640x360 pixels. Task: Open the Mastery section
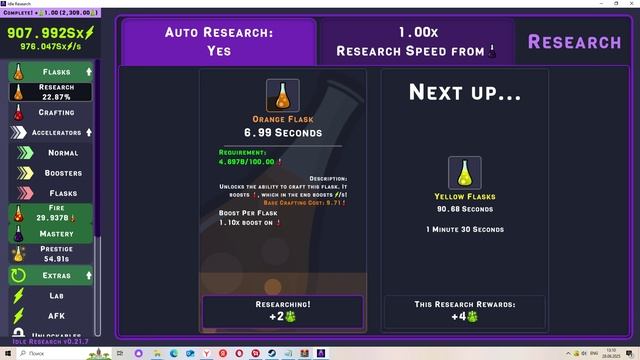pos(51,234)
